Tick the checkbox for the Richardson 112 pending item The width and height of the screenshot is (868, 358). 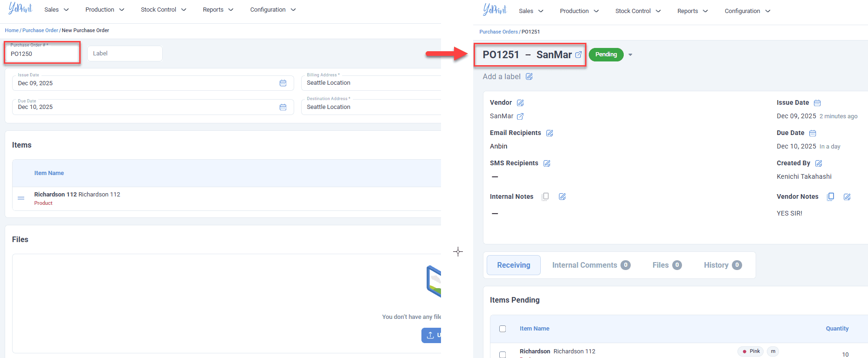coord(503,354)
